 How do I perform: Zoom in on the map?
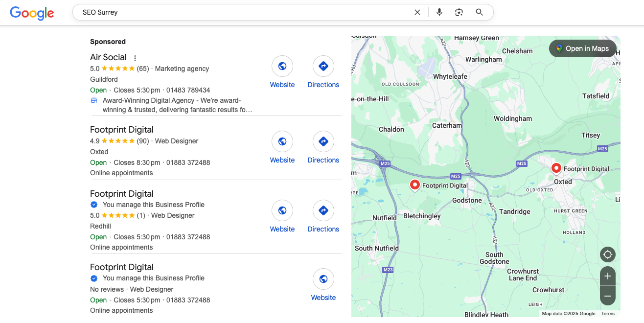point(608,276)
